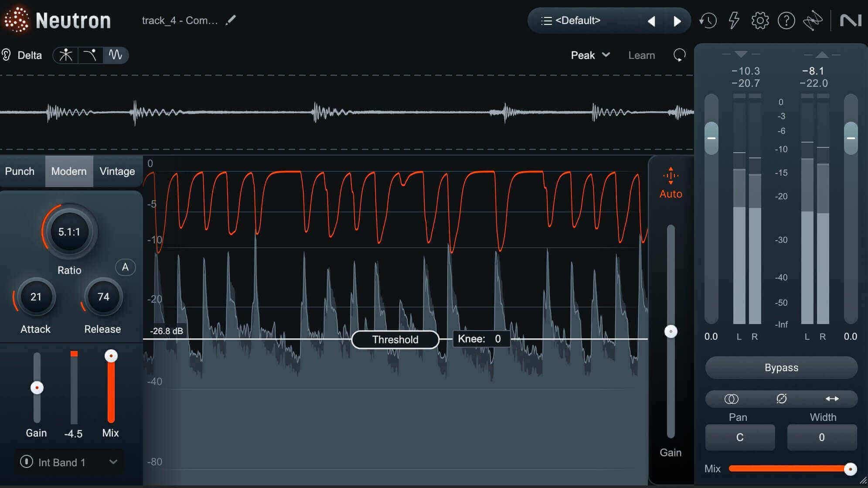
Task: Switch to the Modern mode tab
Action: point(69,171)
